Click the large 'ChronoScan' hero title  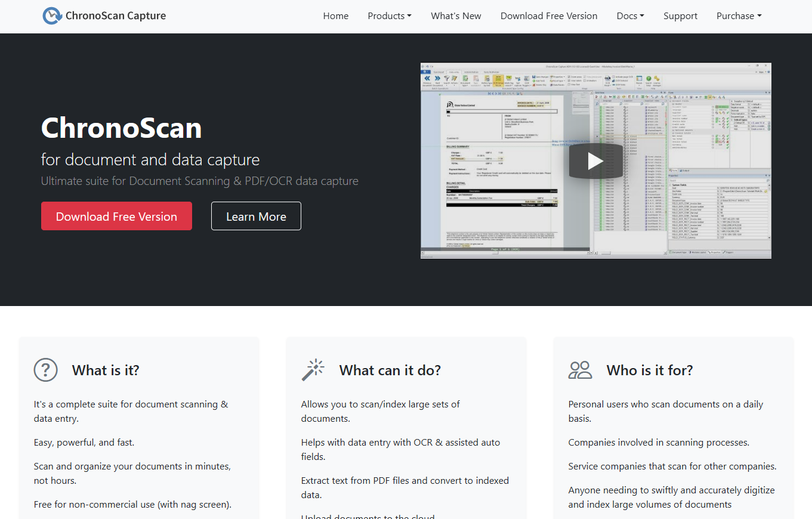[x=122, y=128]
